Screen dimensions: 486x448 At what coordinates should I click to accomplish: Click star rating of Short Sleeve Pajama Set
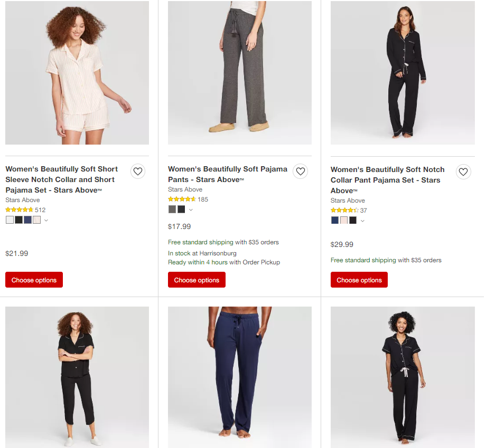20,209
